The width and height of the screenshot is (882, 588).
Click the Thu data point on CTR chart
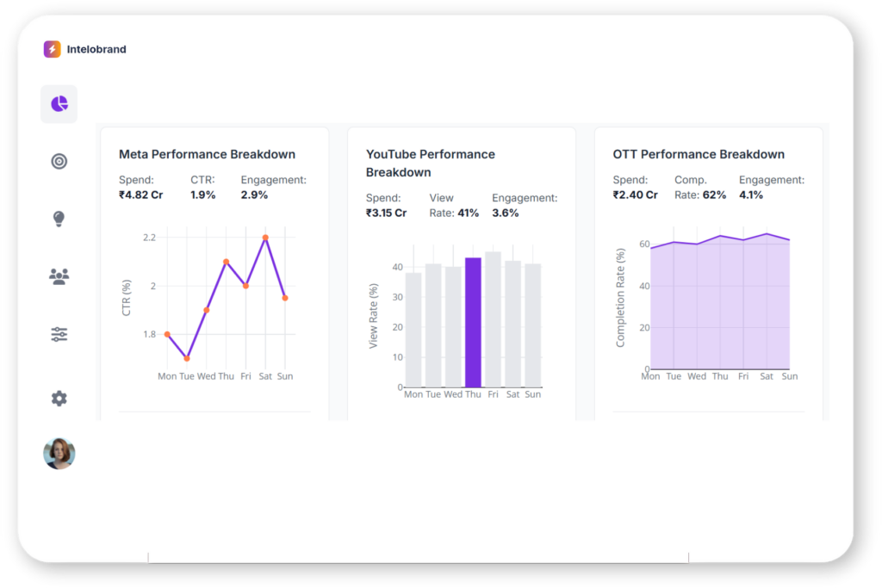coord(226,262)
